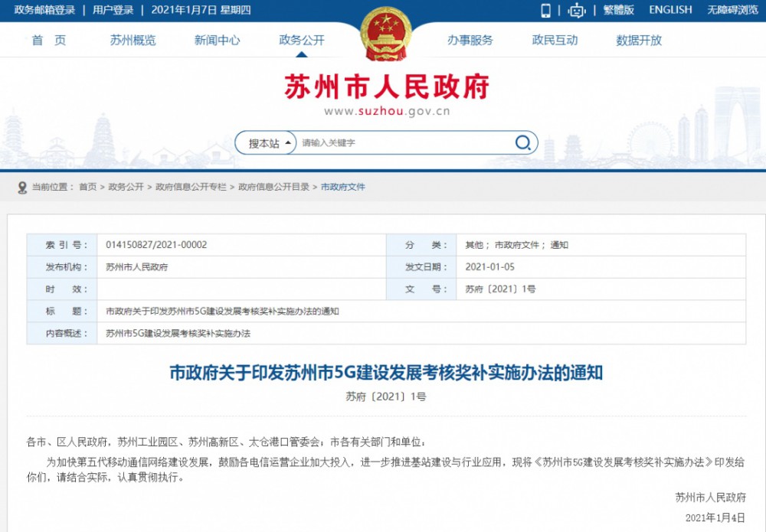Click the 政务邮箱登录 link

(44, 10)
